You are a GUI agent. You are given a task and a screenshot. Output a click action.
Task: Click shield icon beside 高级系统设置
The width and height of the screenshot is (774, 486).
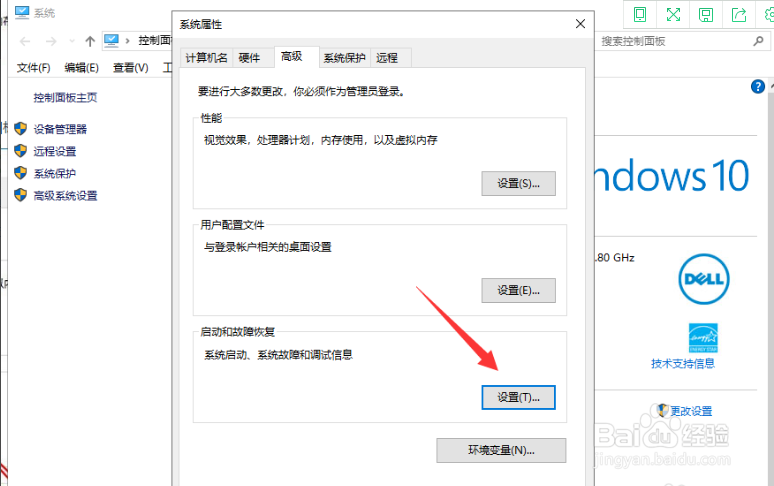[20, 195]
